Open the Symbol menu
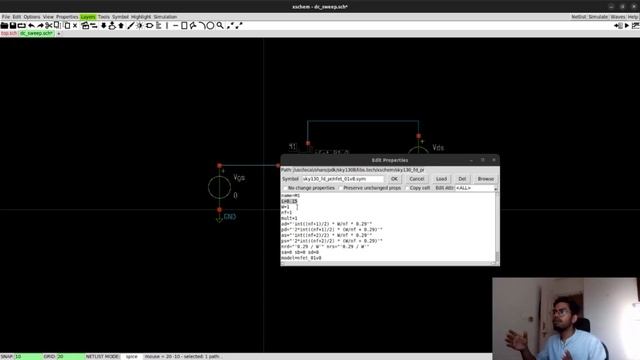640x360 pixels. [120, 17]
